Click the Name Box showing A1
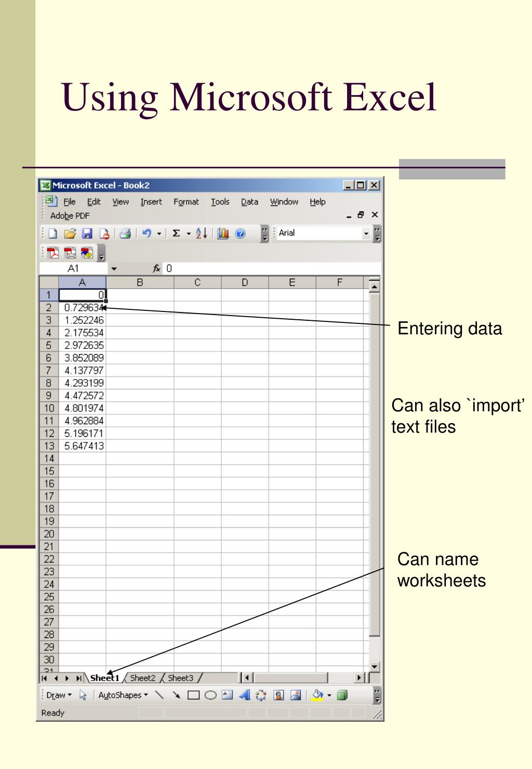Viewport: 532px width, 769px height. (x=73, y=269)
